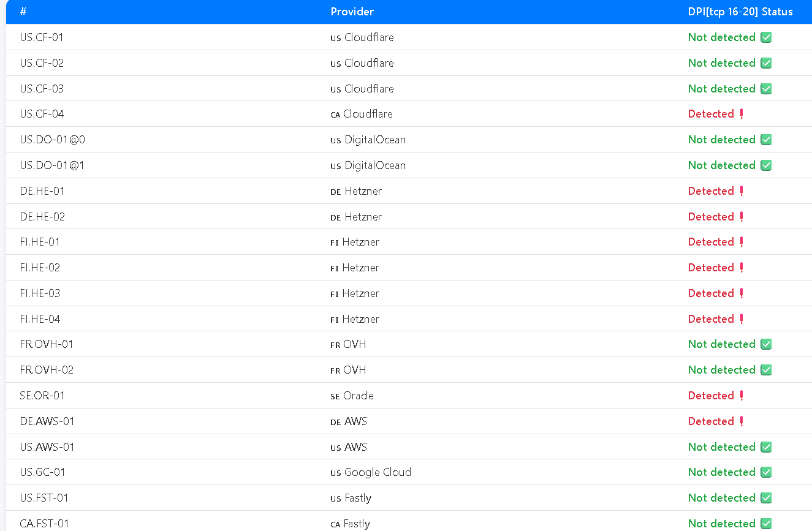
Task: Click the Hetzner provider in the DE.HE-01 row
Action: click(x=356, y=191)
